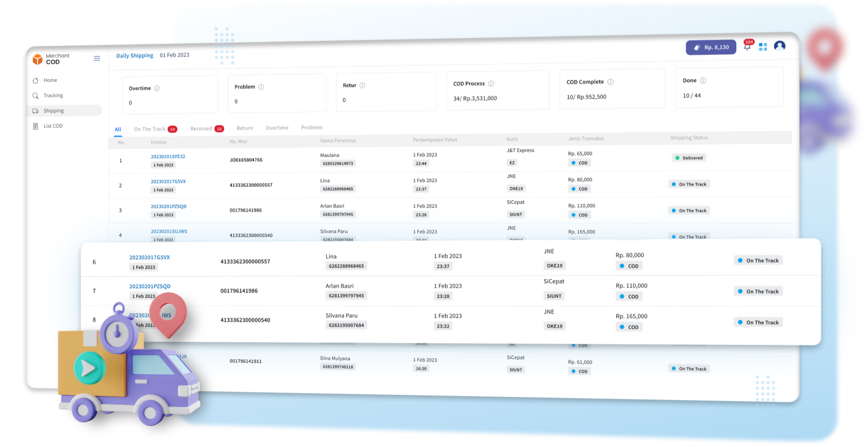
Task: Go to Tracking in the sidebar
Action: point(53,96)
